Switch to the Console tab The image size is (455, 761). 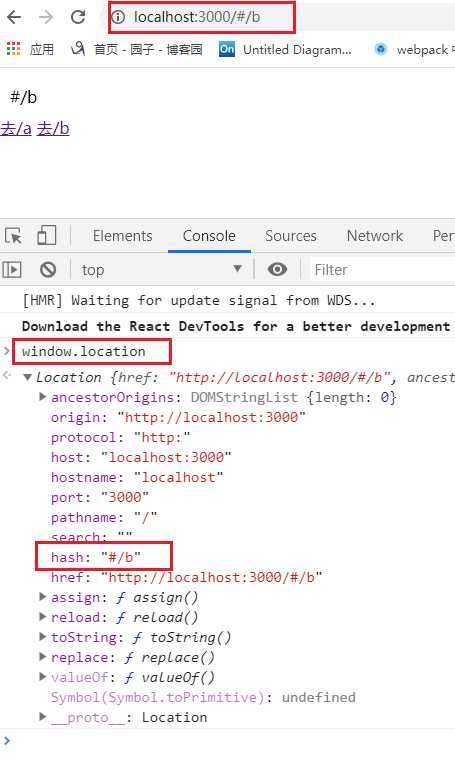coord(209,236)
